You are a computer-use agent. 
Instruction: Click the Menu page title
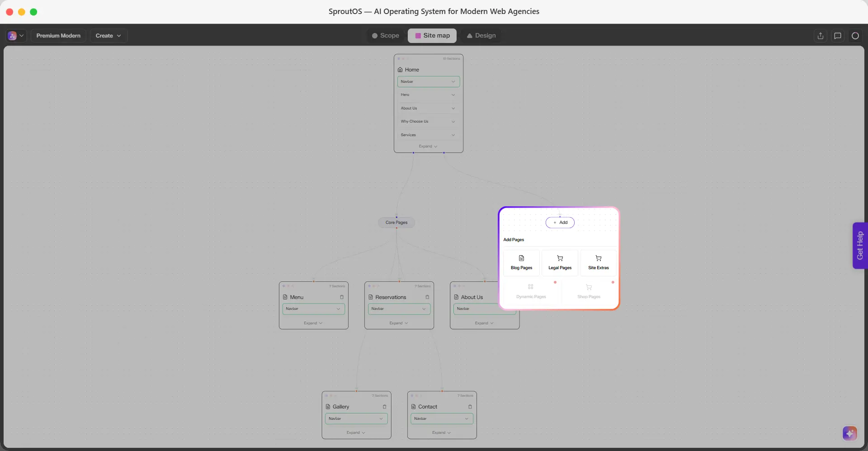point(297,297)
